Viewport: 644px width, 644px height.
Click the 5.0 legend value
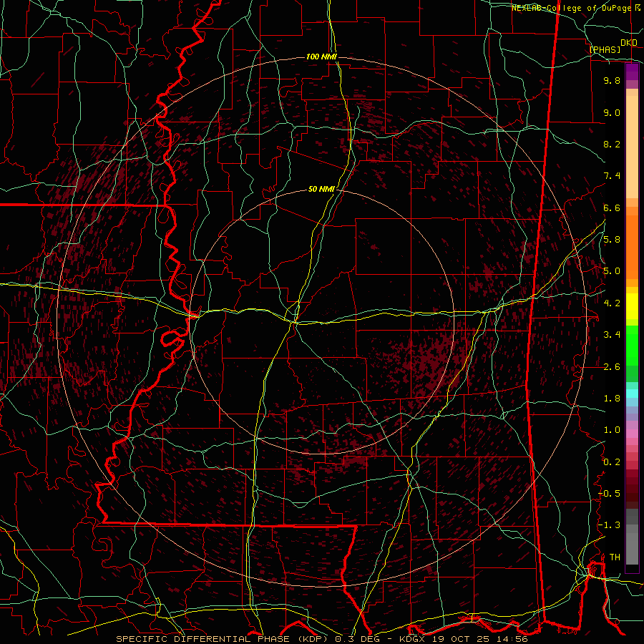tap(612, 271)
